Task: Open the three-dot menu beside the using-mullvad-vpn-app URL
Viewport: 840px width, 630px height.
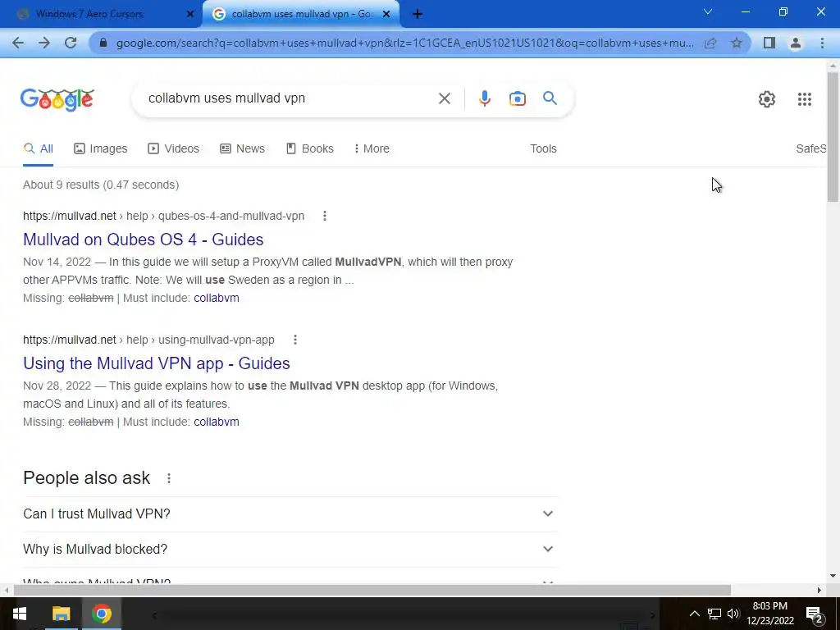Action: tap(295, 340)
